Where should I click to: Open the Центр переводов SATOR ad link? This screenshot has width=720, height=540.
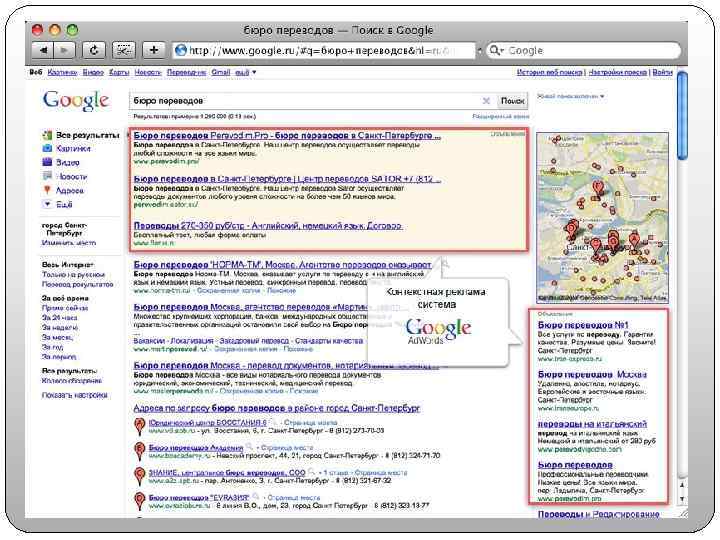(287, 179)
